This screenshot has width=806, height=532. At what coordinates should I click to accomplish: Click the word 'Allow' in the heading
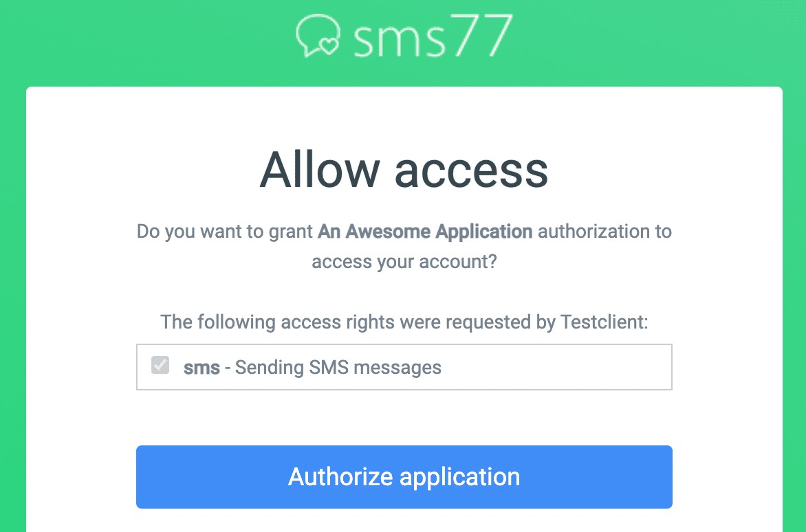click(320, 169)
